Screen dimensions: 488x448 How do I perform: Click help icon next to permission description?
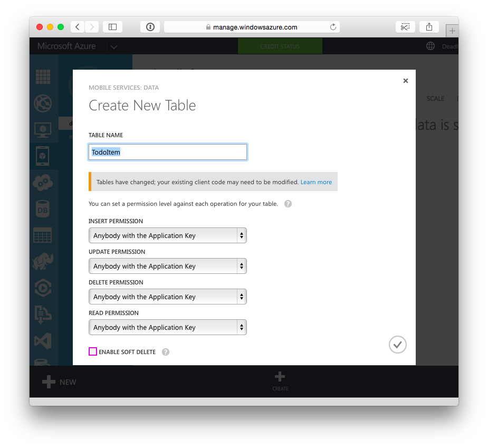pos(288,204)
